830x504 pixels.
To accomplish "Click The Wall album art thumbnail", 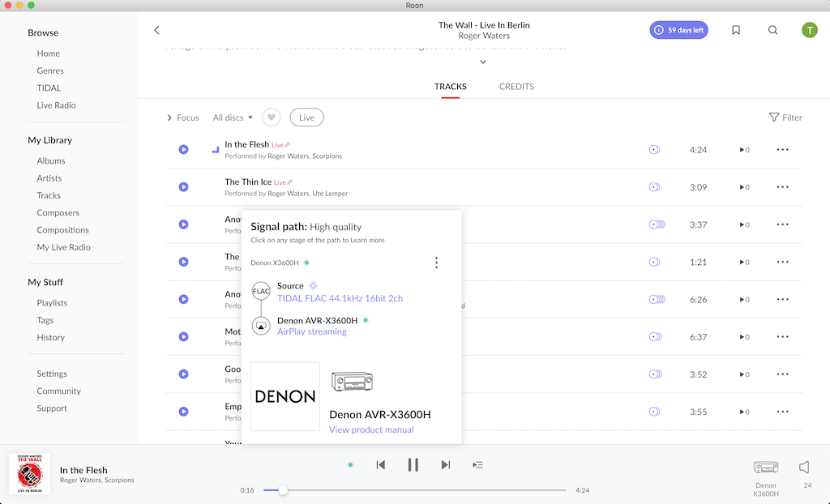I will pos(30,474).
